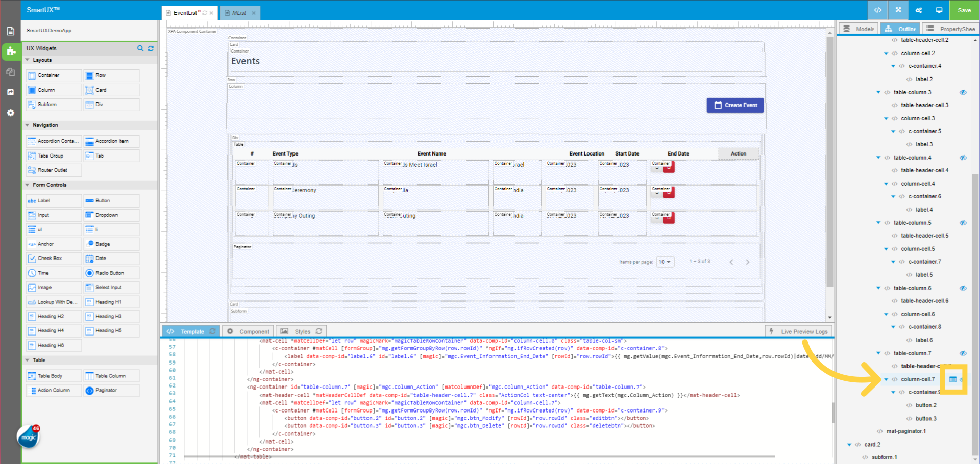The width and height of the screenshot is (980, 464).
Task: Click the Create Event button
Action: (x=735, y=105)
